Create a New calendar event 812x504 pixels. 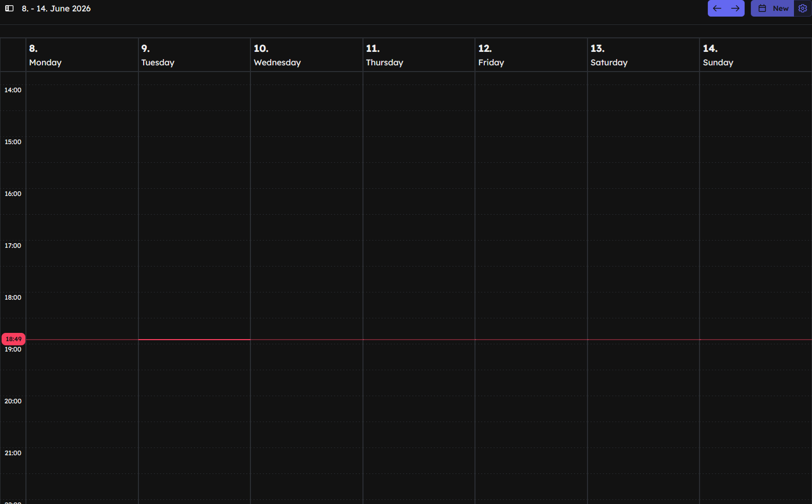point(773,8)
